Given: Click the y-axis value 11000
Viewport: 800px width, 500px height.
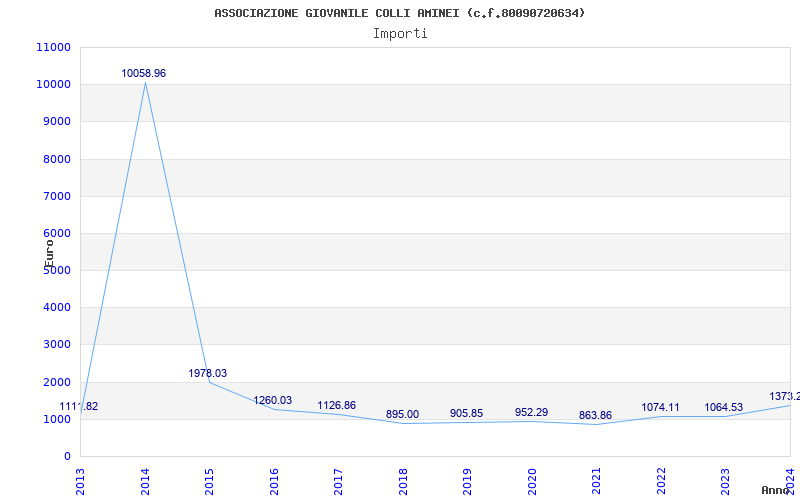Looking at the screenshot, I should (54, 47).
